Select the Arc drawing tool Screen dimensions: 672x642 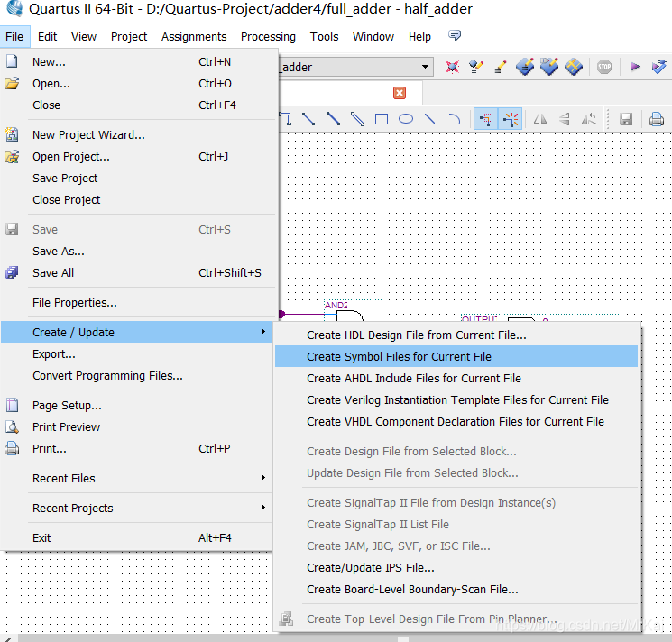(455, 119)
